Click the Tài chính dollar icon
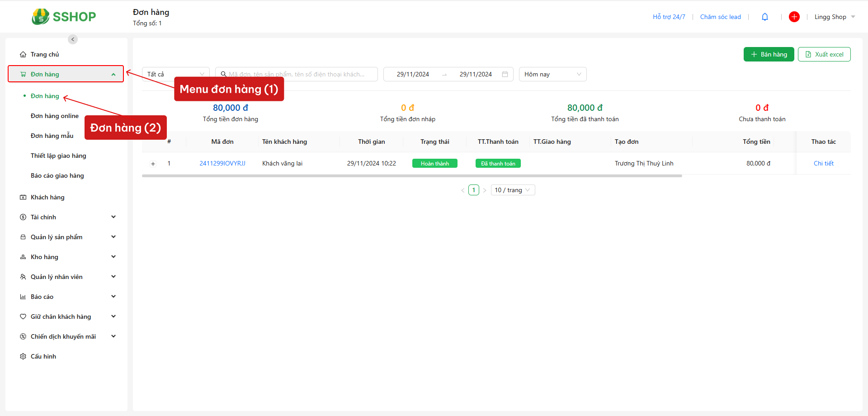Image resolution: width=868 pixels, height=416 pixels. pos(23,217)
